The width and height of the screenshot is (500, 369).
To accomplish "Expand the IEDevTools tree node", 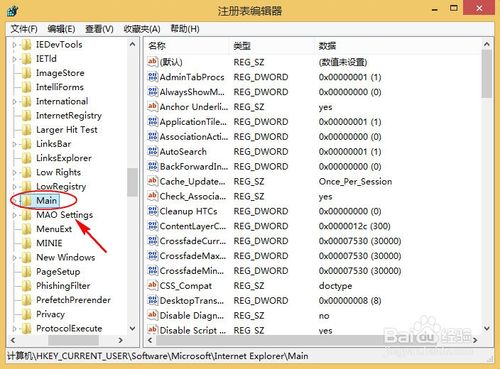I will (x=14, y=45).
